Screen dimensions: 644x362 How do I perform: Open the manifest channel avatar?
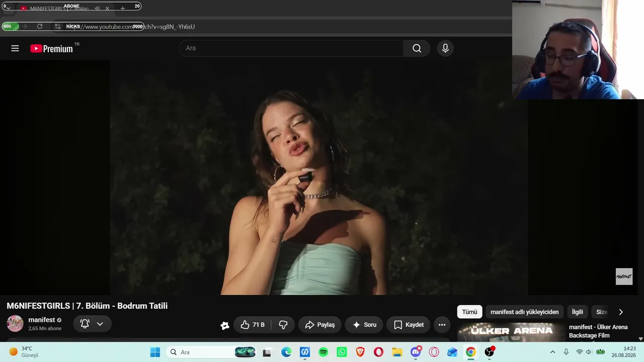[x=15, y=323]
